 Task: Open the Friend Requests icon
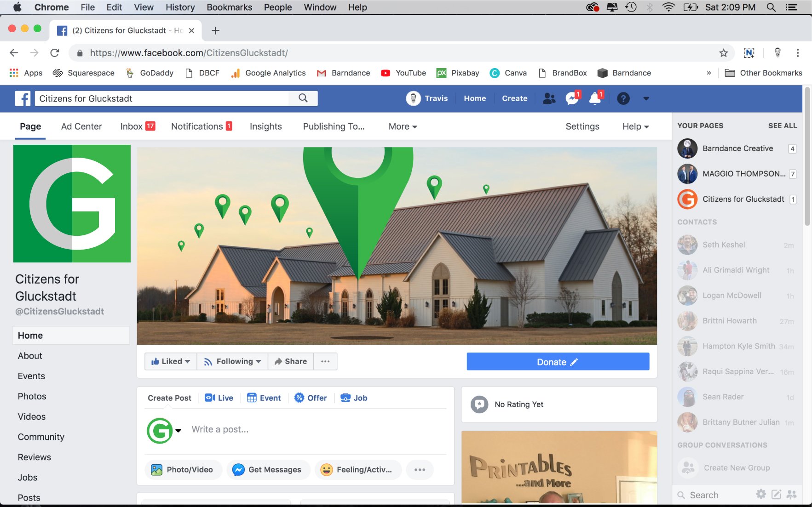(549, 98)
